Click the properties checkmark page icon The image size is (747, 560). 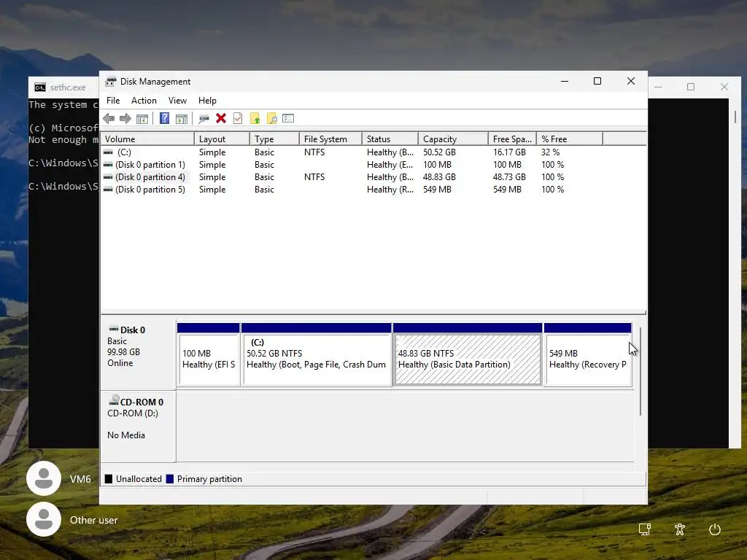point(238,118)
